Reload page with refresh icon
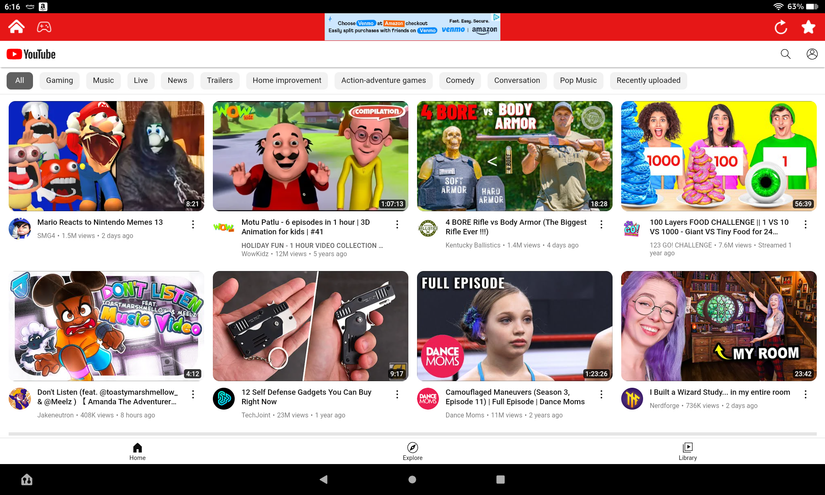 (781, 27)
